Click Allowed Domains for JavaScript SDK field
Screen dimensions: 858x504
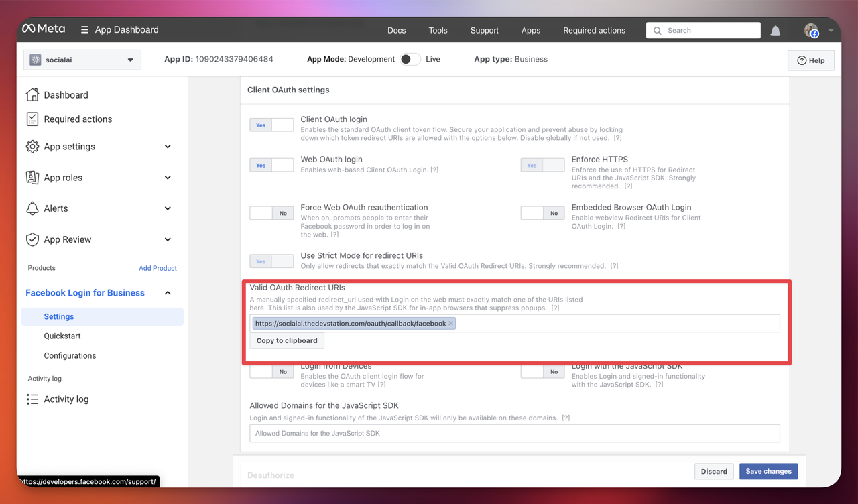tap(515, 433)
